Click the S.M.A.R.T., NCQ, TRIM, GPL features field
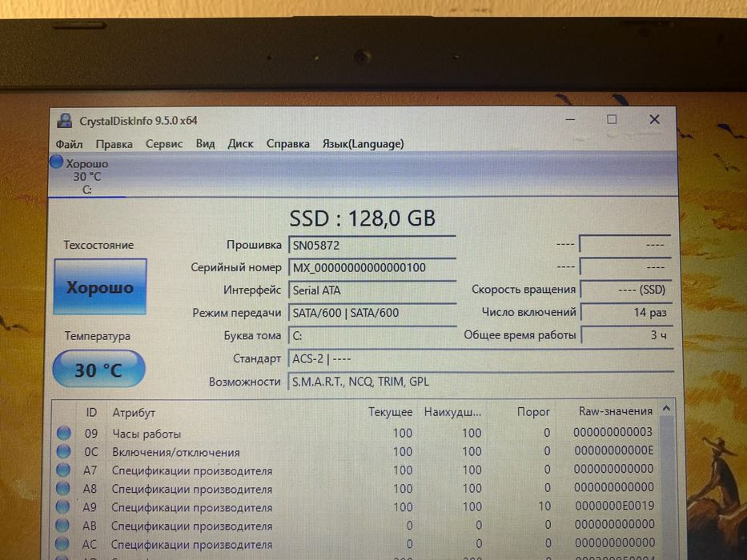This screenshot has height=560, width=747. 480,382
